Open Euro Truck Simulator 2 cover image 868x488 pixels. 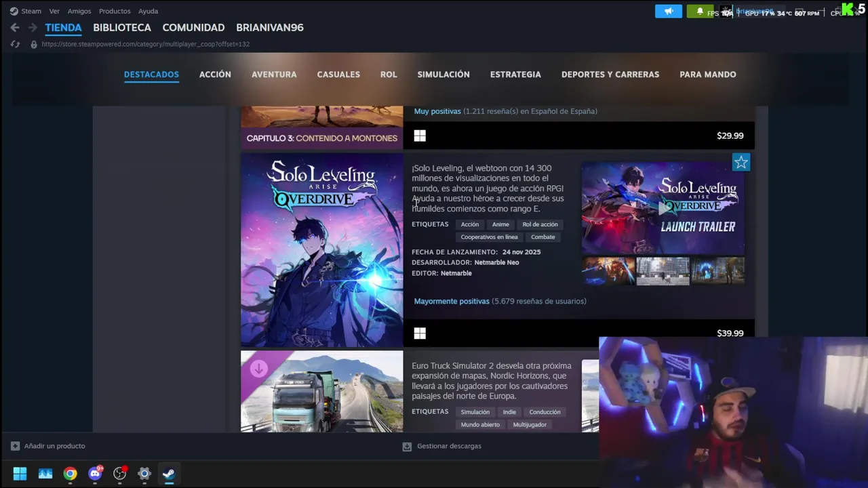(x=322, y=391)
